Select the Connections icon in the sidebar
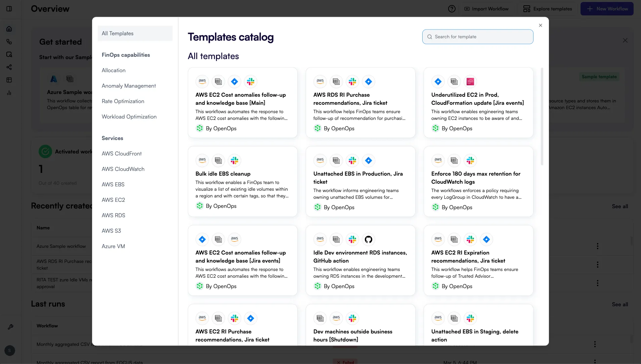 click(x=9, y=42)
